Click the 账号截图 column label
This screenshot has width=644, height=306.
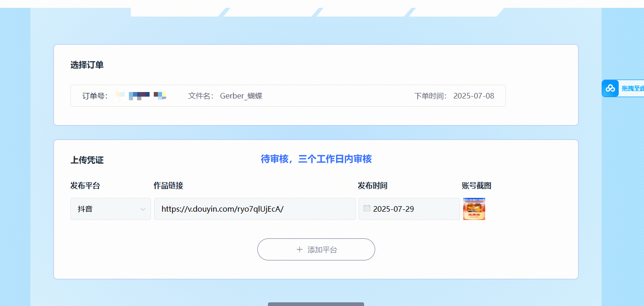476,185
